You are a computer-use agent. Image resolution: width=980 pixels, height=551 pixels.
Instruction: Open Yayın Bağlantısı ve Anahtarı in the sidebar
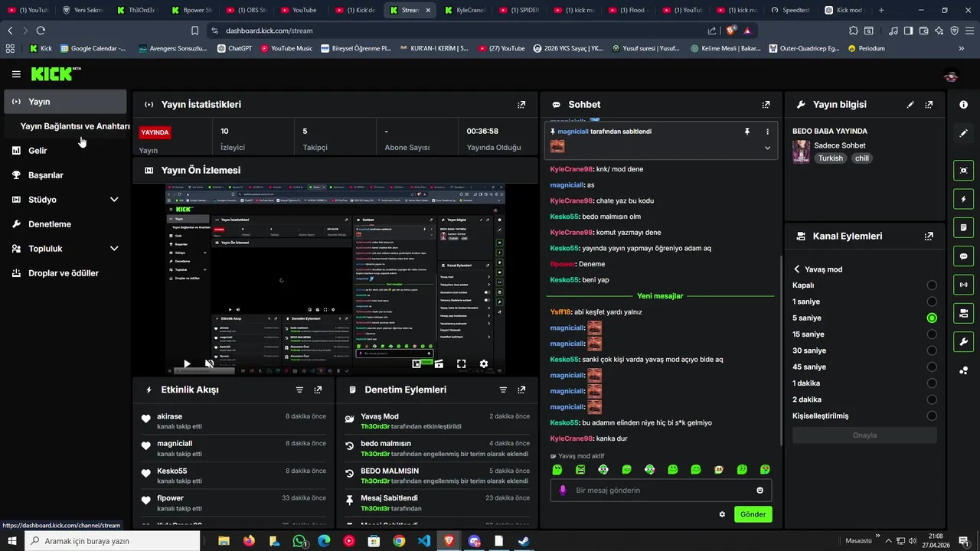click(75, 126)
